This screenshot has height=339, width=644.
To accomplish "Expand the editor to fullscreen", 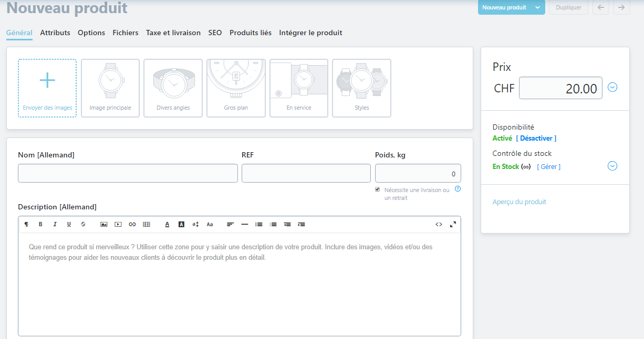I will [453, 224].
